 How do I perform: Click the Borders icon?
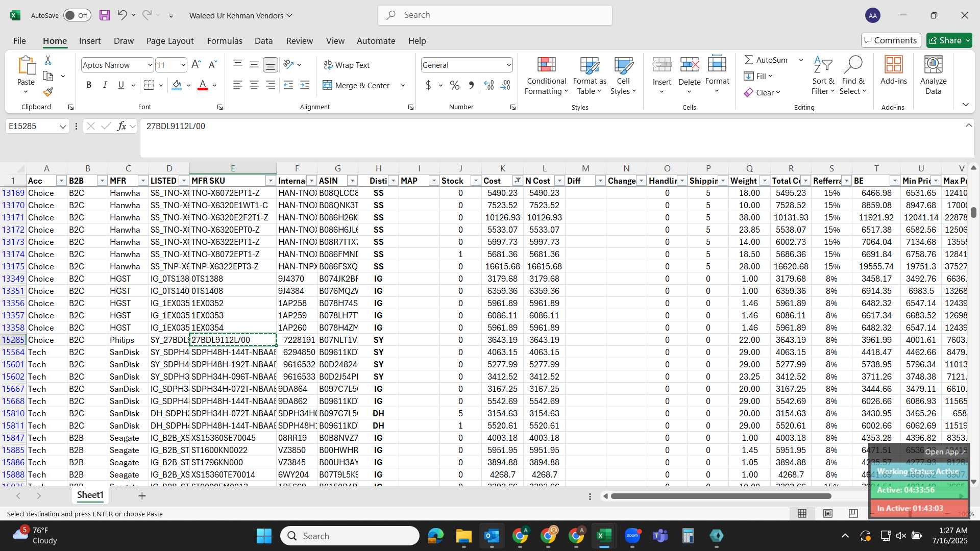click(149, 85)
